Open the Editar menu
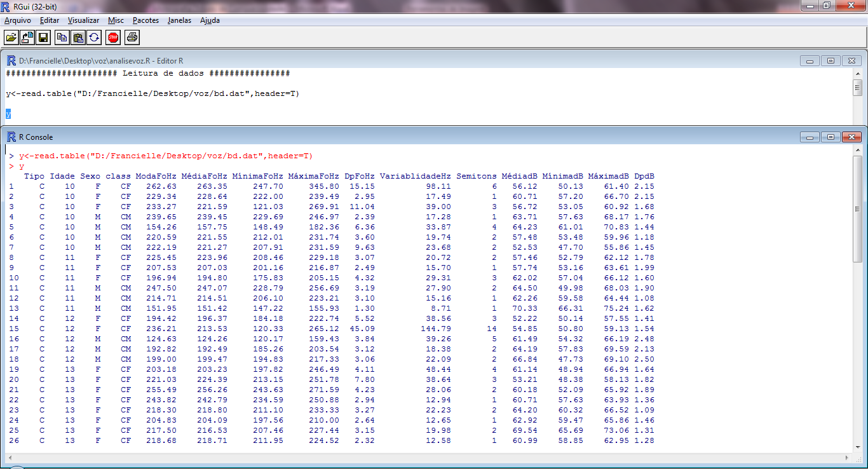The image size is (868, 469). coord(50,20)
